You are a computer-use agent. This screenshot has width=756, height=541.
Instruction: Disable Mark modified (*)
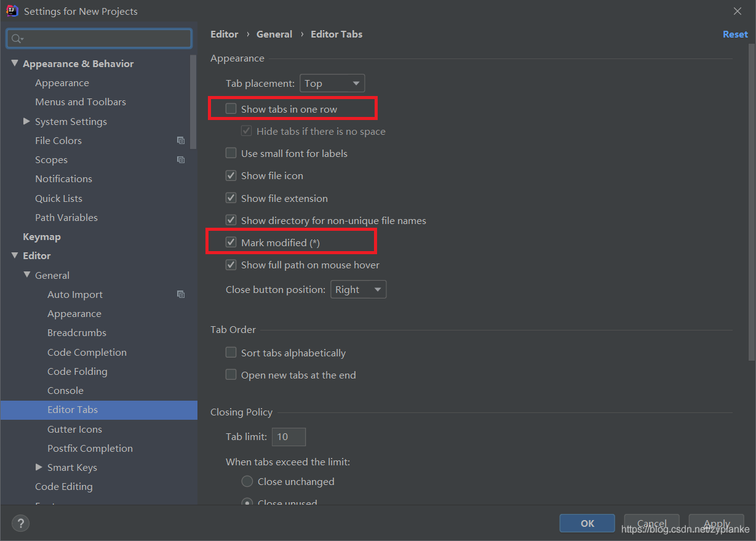point(231,241)
